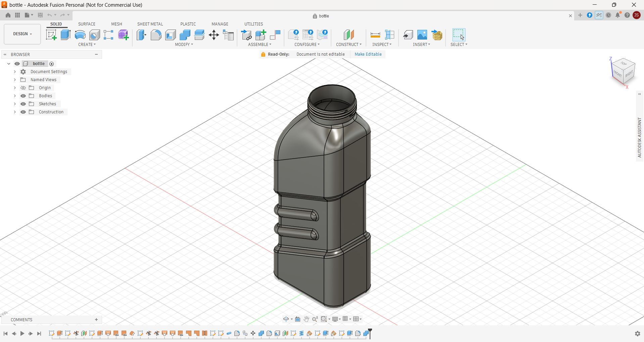
Task: Open the timeline settings gear
Action: [x=637, y=334]
